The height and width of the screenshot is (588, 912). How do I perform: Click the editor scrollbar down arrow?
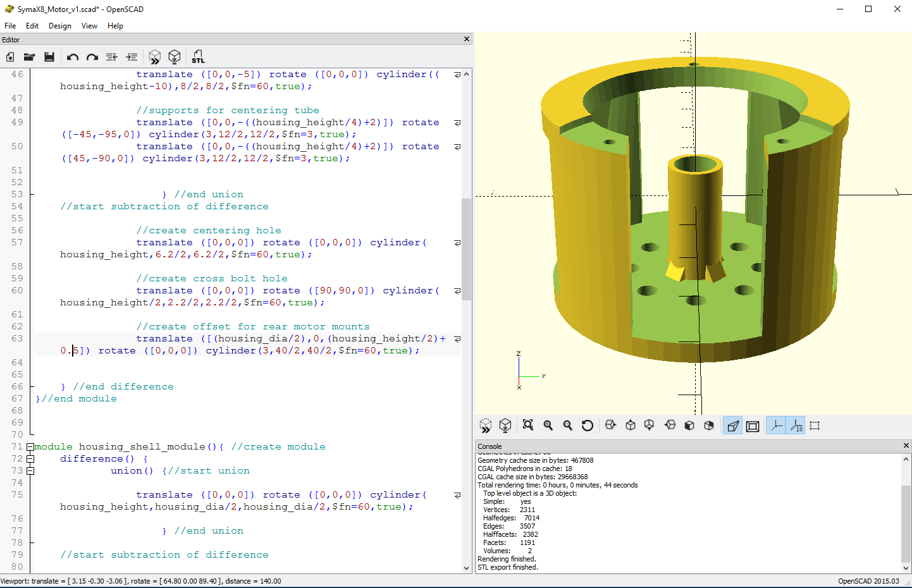coord(467,568)
